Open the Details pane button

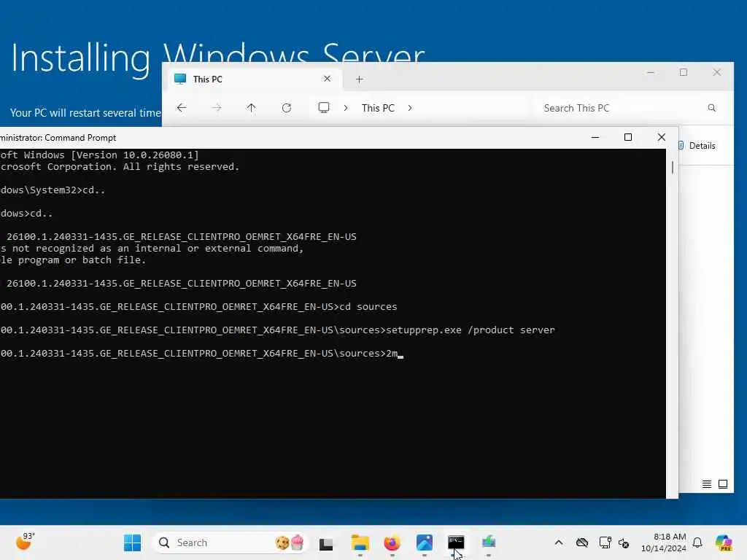(697, 146)
